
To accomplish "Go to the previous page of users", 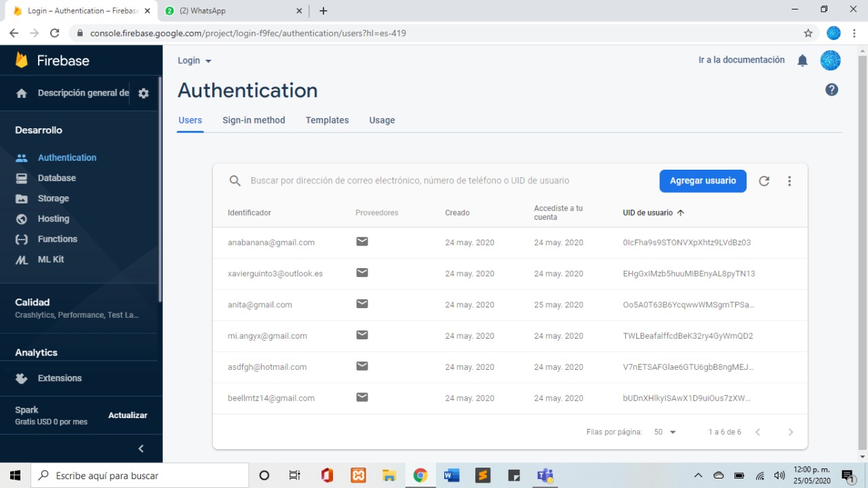I will pos(757,432).
